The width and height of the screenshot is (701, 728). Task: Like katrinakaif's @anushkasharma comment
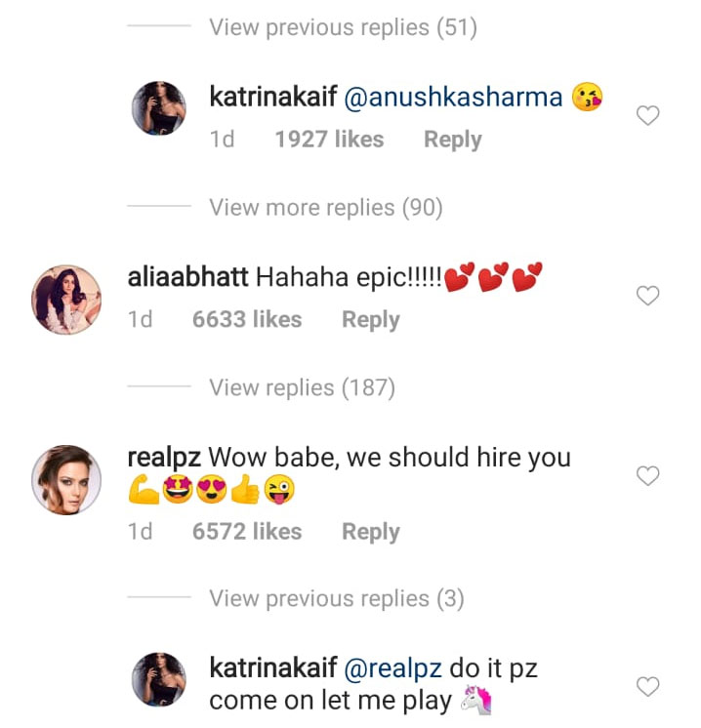coord(647,116)
